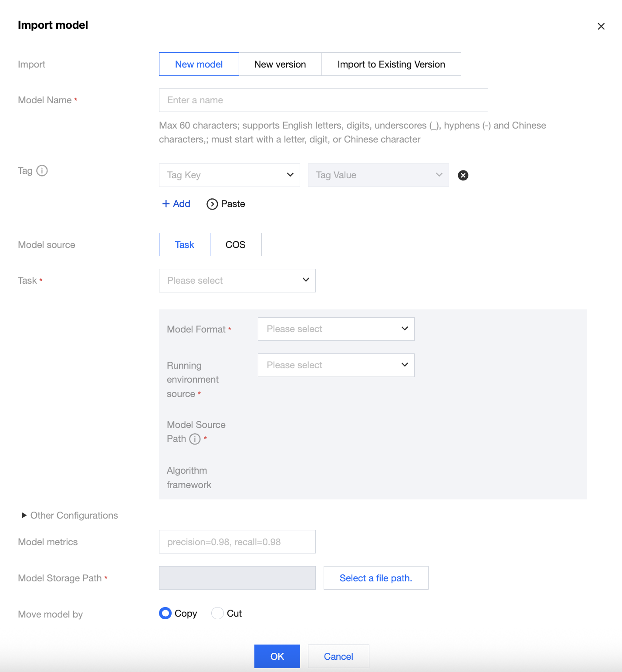Remove the tag row with X icon

click(463, 175)
